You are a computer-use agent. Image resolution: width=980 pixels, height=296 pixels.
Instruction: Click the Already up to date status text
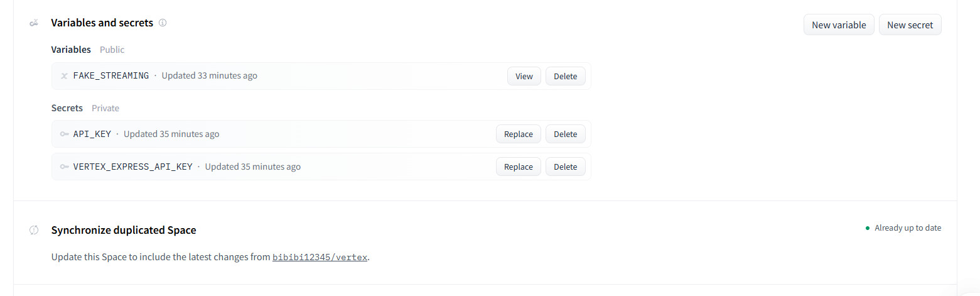pyautogui.click(x=907, y=228)
